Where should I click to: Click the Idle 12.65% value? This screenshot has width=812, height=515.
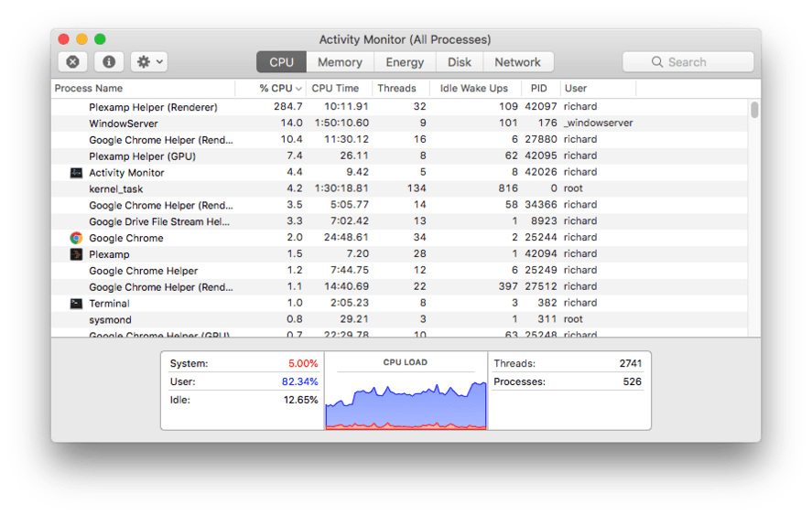click(300, 400)
